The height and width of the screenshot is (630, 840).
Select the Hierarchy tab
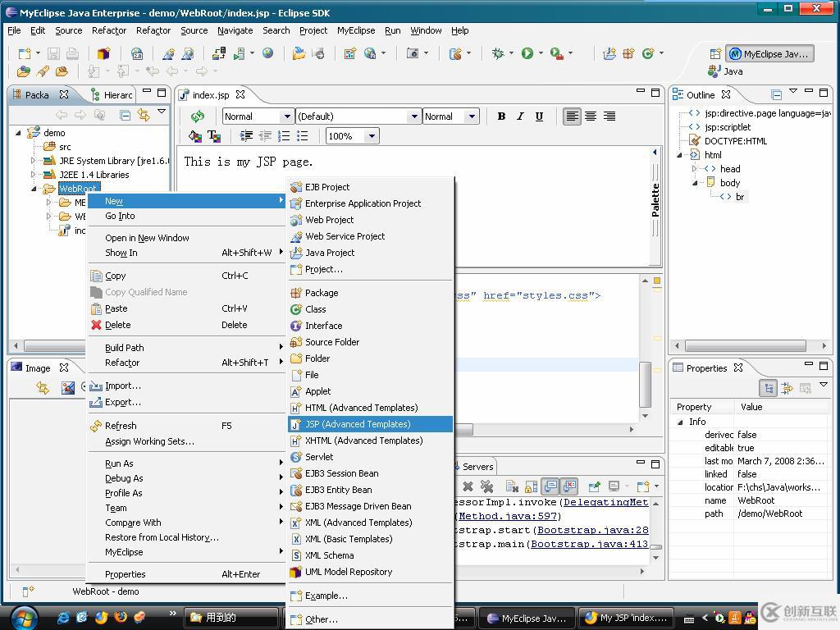[x=116, y=95]
